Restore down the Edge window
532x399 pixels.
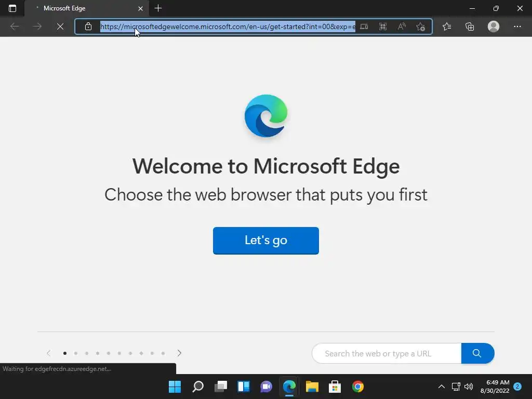[496, 8]
